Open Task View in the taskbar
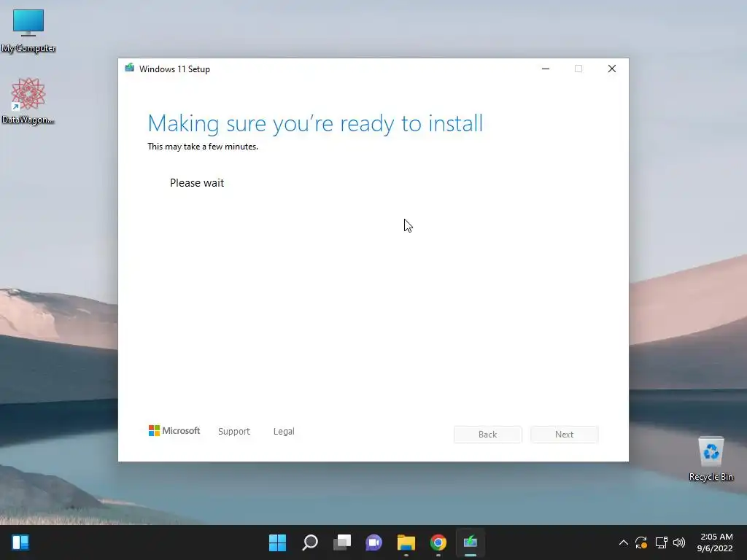The height and width of the screenshot is (560, 747). click(x=342, y=542)
